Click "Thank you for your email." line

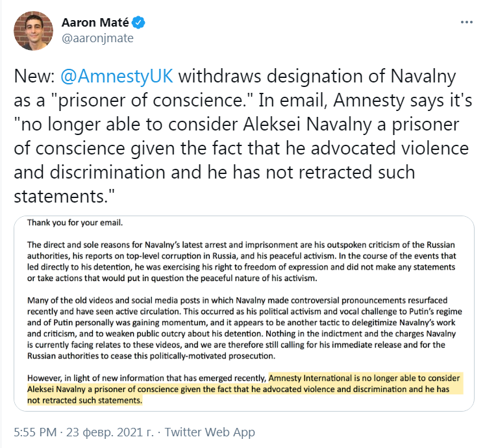coord(75,223)
